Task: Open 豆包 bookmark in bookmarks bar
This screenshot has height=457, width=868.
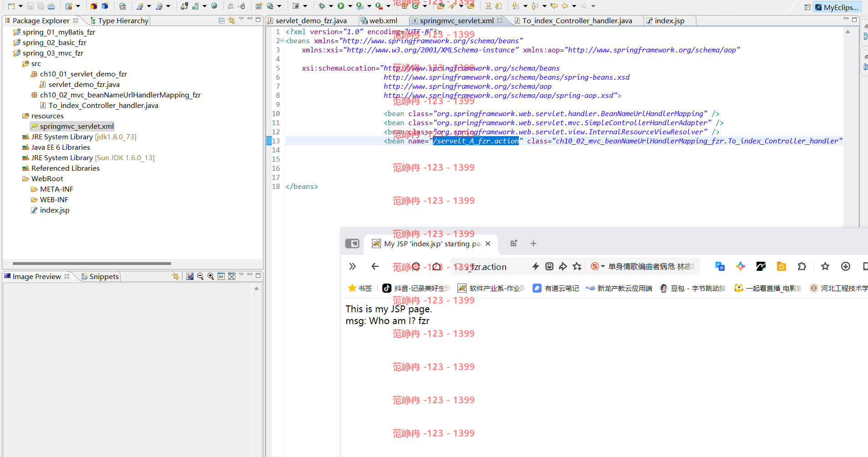Action: tap(693, 288)
